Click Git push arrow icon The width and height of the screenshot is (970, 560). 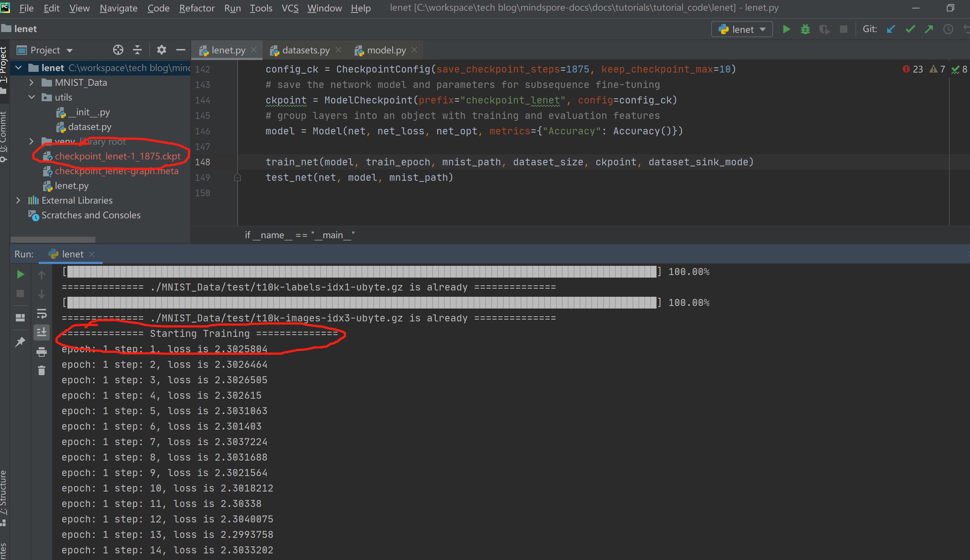[x=929, y=29]
